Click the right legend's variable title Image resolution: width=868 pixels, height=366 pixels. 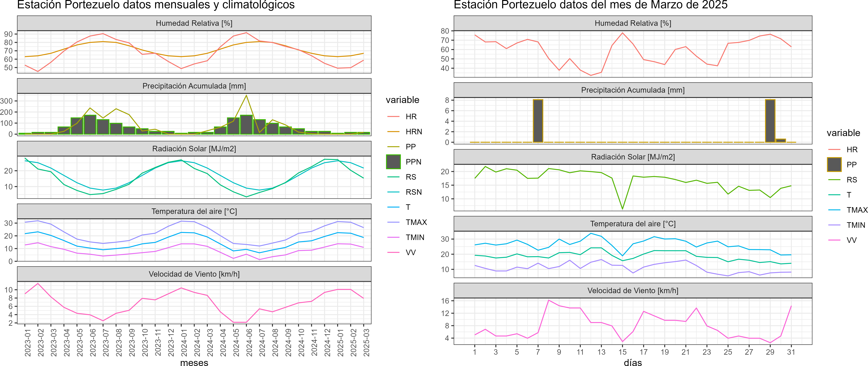click(x=843, y=133)
